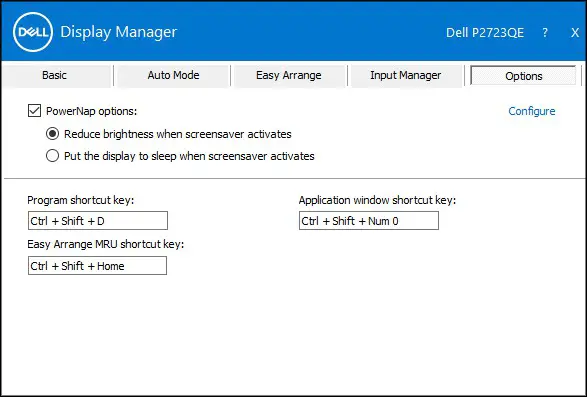This screenshot has height=397, width=587.
Task: Select the Options tab
Action: pos(523,76)
